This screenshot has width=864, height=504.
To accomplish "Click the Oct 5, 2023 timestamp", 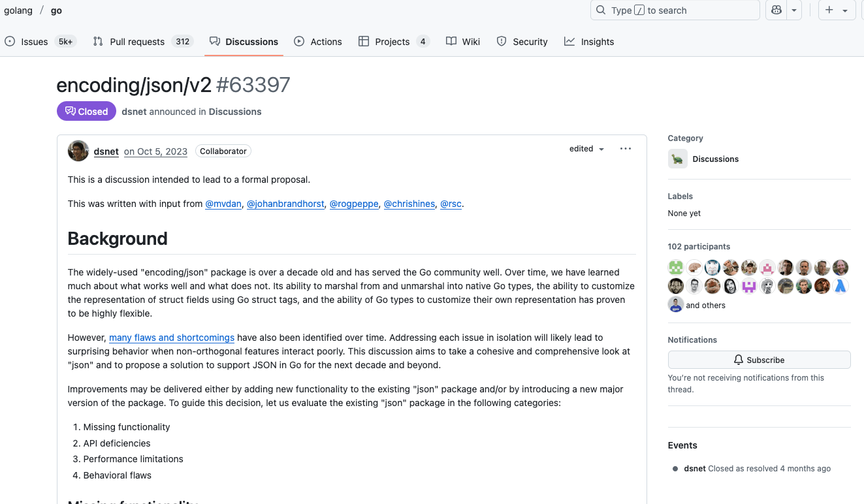I will coord(155,151).
